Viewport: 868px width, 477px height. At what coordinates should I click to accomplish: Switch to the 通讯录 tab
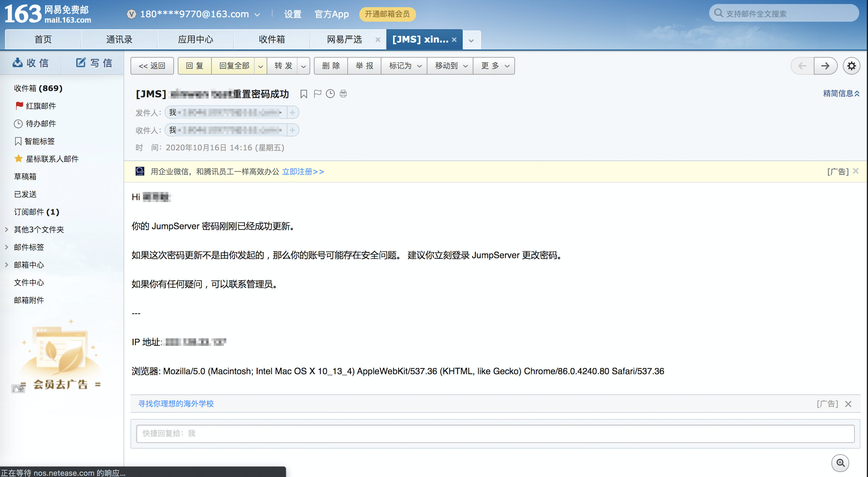tap(119, 40)
